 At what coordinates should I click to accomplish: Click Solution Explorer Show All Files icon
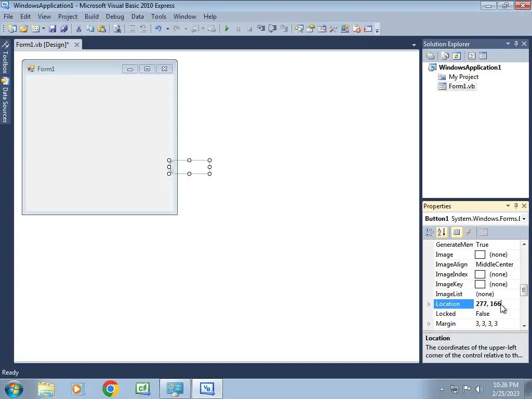point(445,56)
